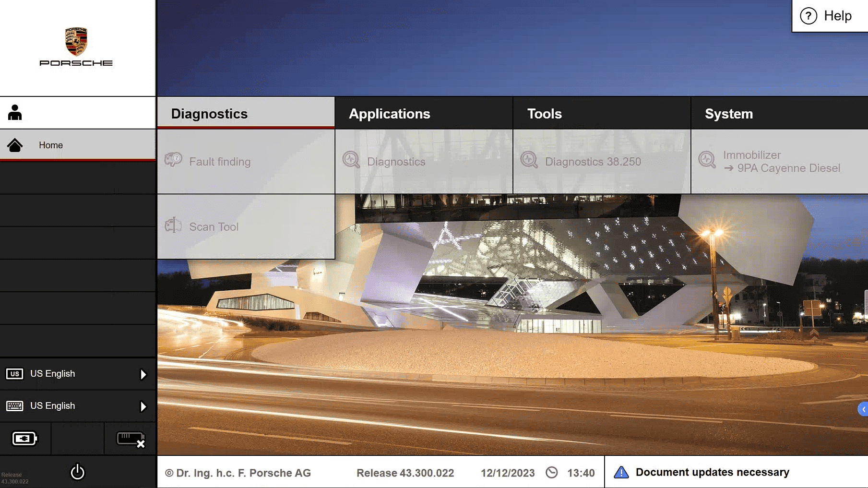The width and height of the screenshot is (868, 488).
Task: Click the user profile icon in sidebar
Action: point(15,112)
